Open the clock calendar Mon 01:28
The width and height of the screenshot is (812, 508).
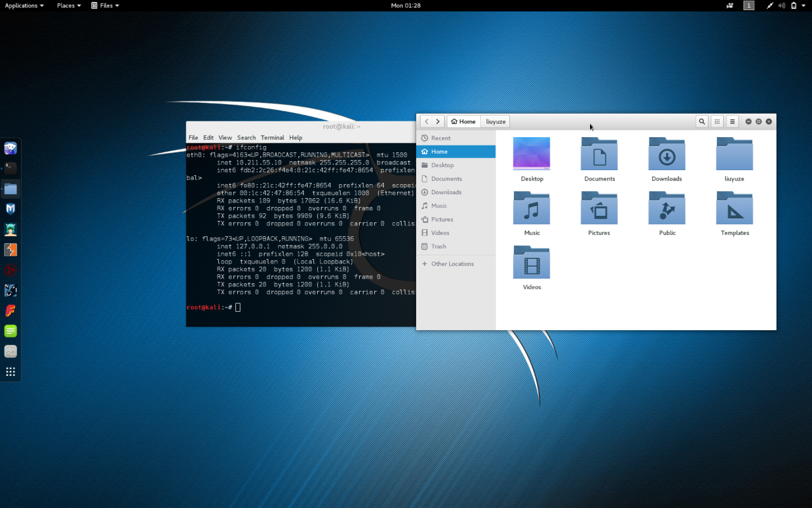coord(406,5)
